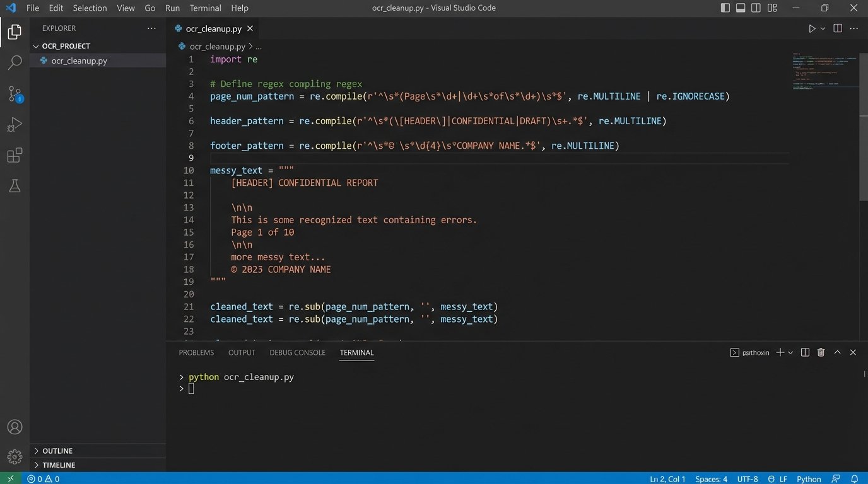Image resolution: width=868 pixels, height=484 pixels.
Task: Expand the TIMELINE section
Action: 58,465
